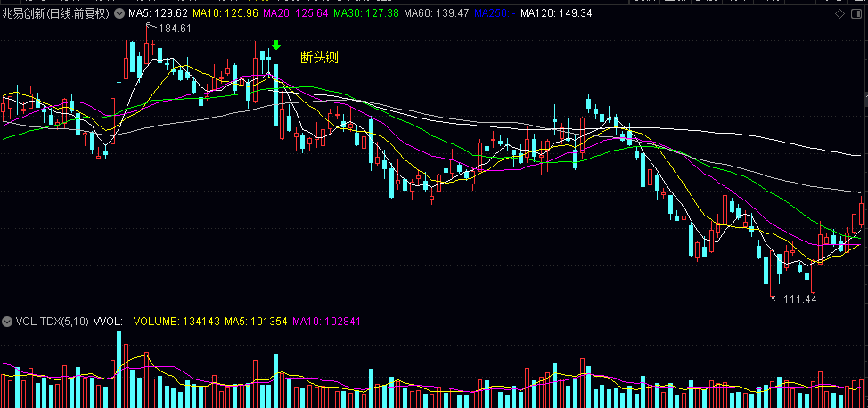Click the 111.44 low price label
868x408 pixels.
tap(800, 299)
